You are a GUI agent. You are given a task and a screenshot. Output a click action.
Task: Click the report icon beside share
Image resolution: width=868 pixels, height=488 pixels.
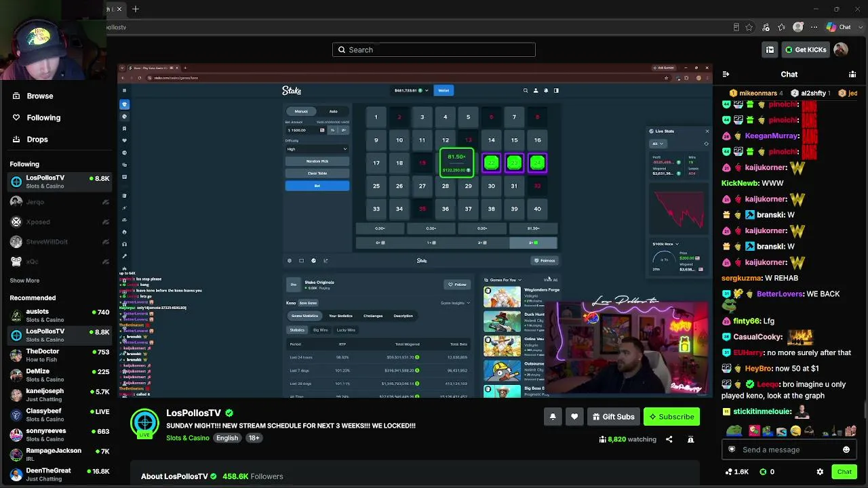pyautogui.click(x=690, y=439)
